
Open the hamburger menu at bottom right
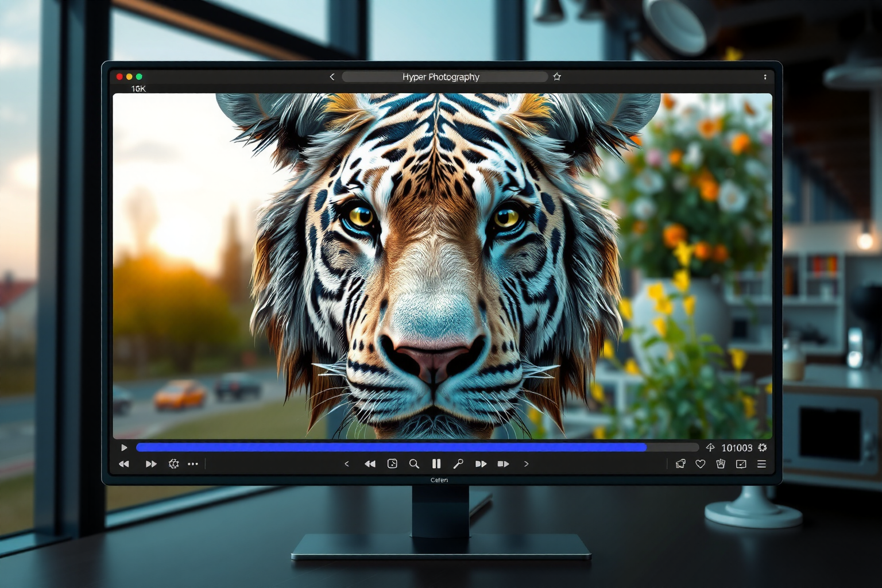point(761,464)
